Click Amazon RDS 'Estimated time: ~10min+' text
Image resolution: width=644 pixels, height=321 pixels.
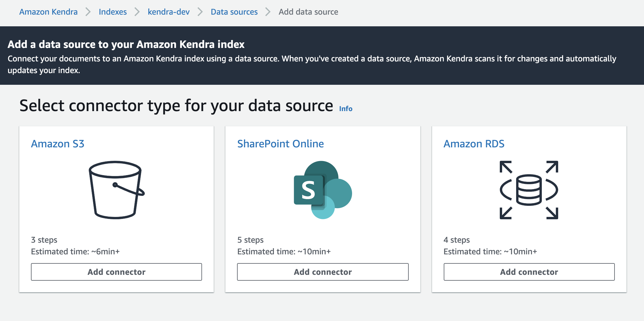coord(490,252)
